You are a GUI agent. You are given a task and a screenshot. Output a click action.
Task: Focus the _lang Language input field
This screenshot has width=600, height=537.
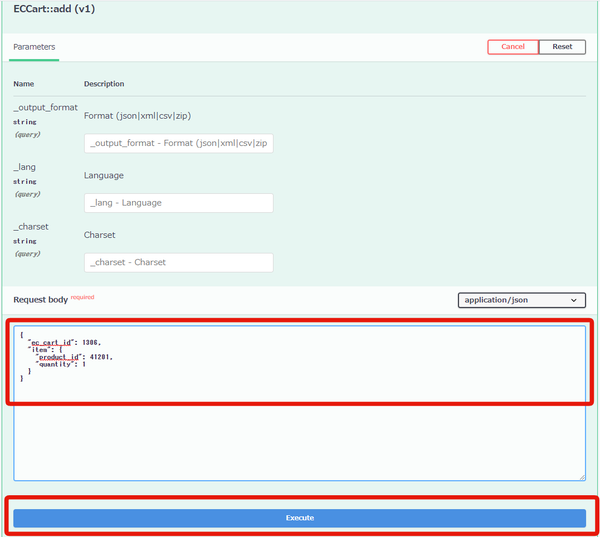point(179,203)
